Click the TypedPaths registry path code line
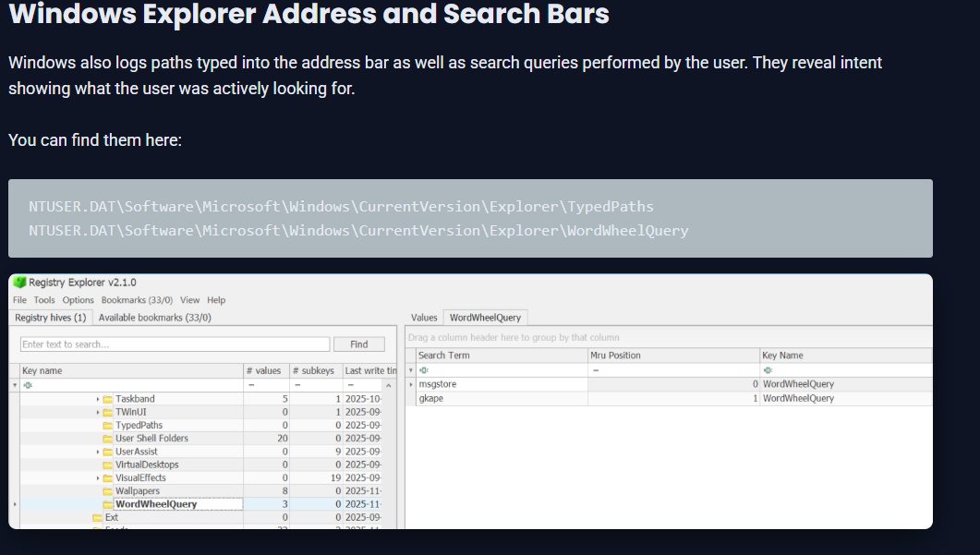980x555 pixels. 341,206
